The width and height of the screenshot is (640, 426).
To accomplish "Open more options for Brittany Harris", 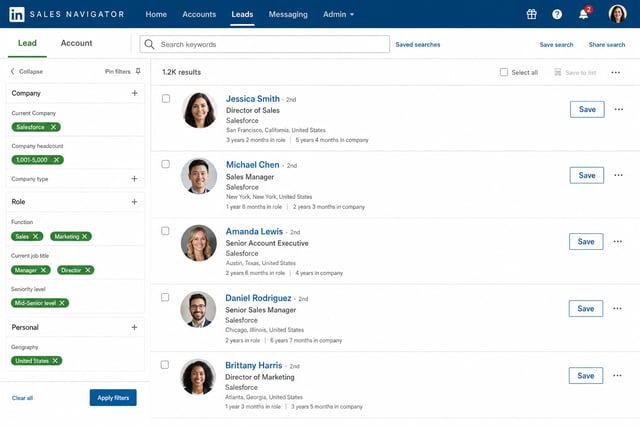I will click(617, 375).
